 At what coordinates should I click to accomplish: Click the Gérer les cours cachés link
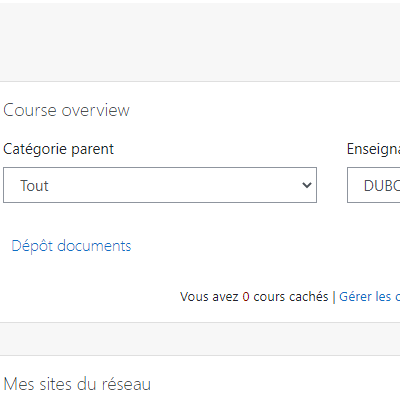click(369, 296)
